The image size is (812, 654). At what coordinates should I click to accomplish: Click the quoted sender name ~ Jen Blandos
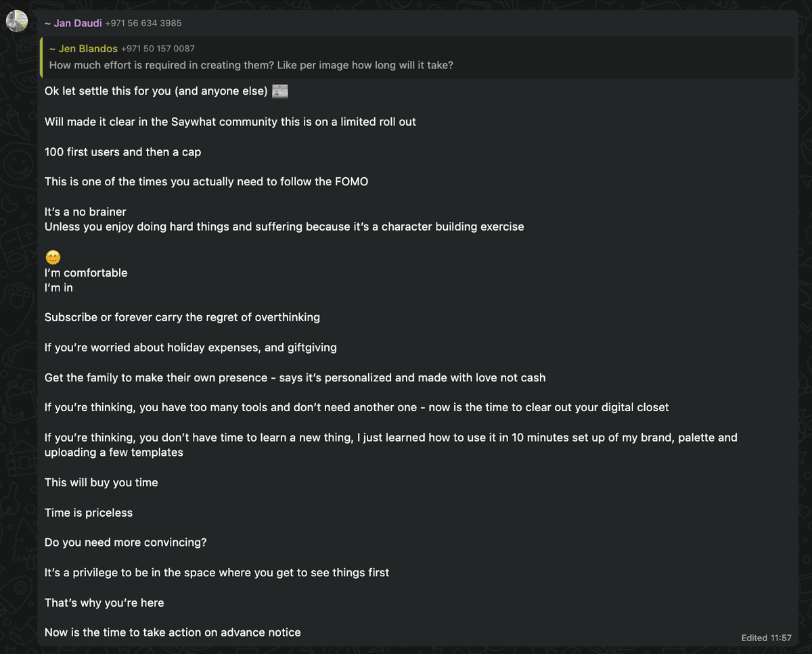[x=83, y=49]
